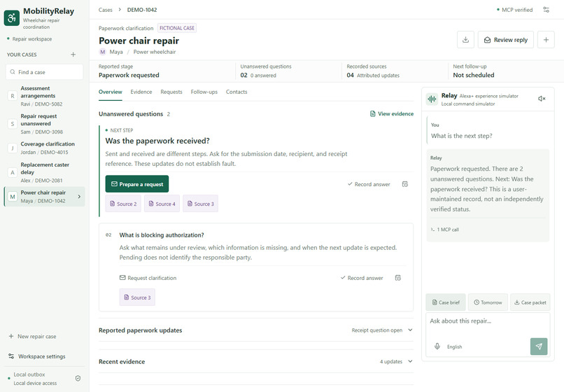The image size is (564, 392).
Task: Click the microphone icon in Relay input
Action: tap(437, 346)
